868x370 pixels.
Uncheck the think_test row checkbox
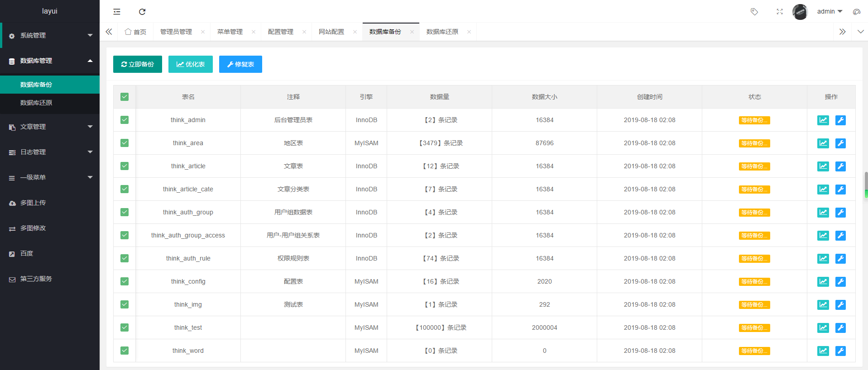pyautogui.click(x=125, y=327)
